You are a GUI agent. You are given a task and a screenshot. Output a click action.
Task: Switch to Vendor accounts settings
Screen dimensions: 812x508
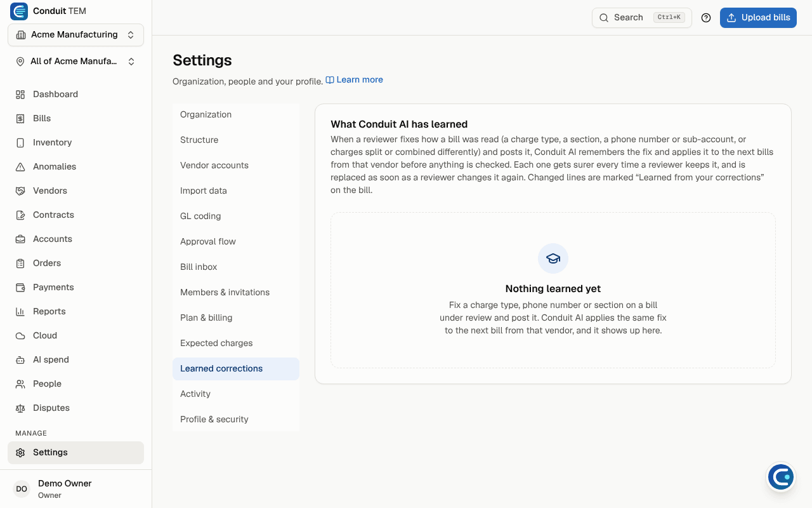pos(236,165)
